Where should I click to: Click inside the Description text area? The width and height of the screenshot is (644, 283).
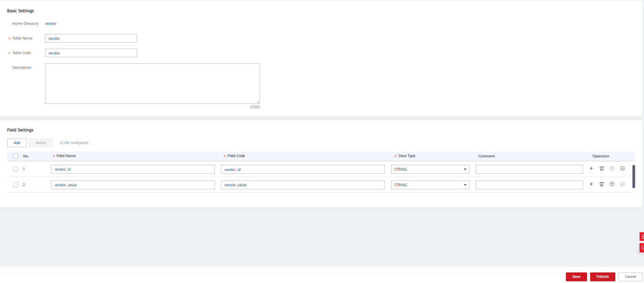click(152, 83)
